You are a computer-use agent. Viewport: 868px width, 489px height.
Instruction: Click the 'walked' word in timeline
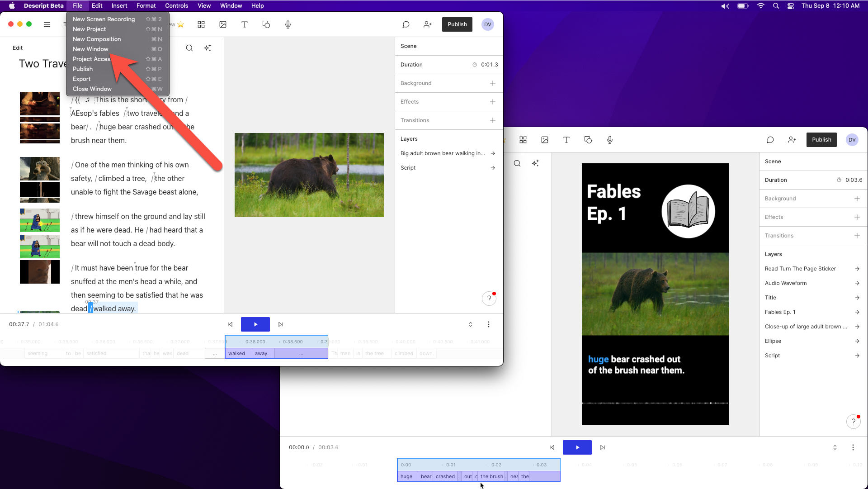coord(239,353)
